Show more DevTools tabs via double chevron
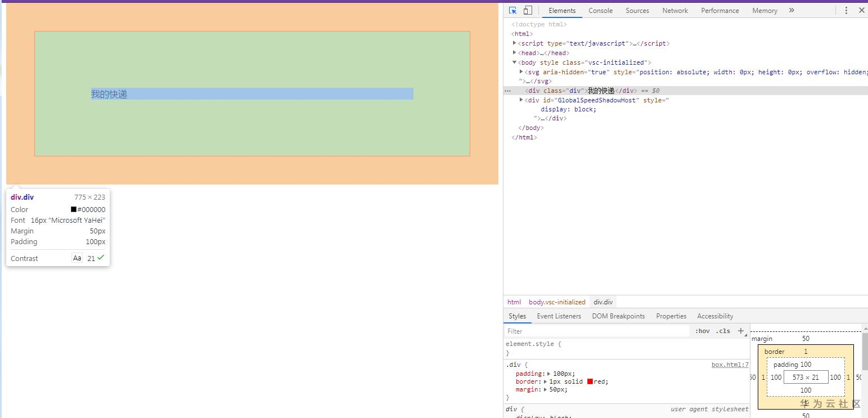Screen dimensions: 868x418 (x=791, y=10)
